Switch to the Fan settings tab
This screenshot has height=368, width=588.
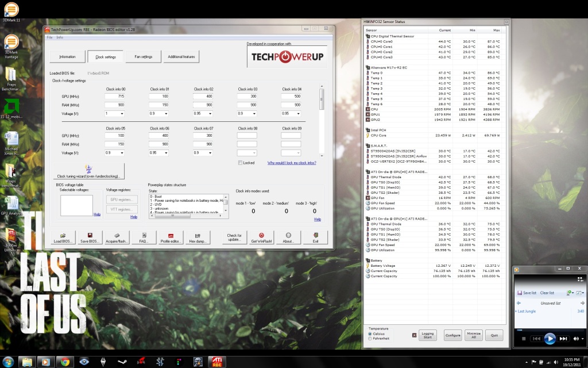[143, 57]
